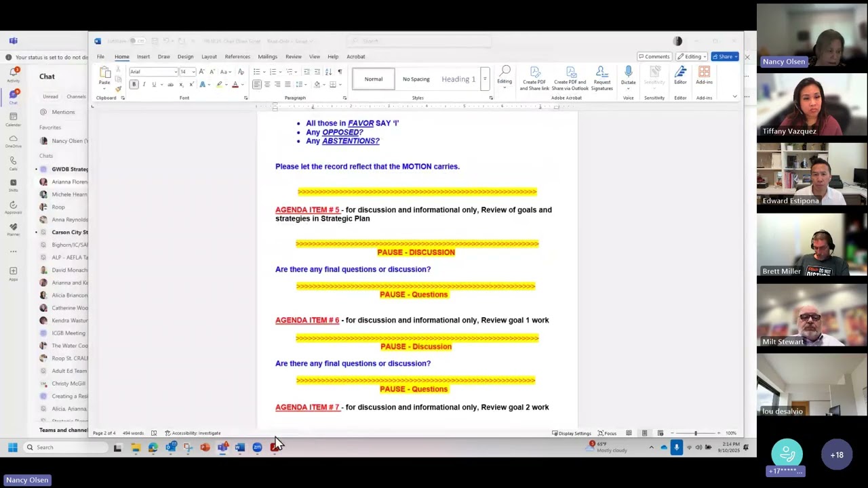868x488 pixels.
Task: Open line spacing dropdown
Action: click(x=300, y=85)
